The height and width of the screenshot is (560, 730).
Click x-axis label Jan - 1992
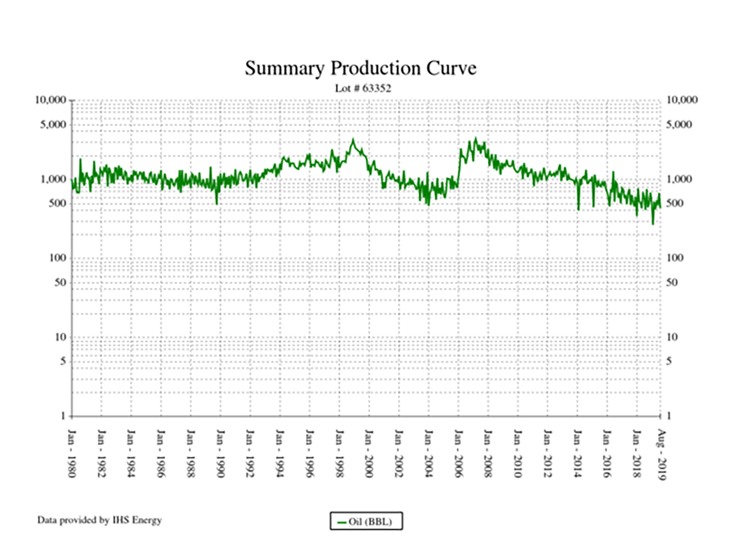(250, 453)
